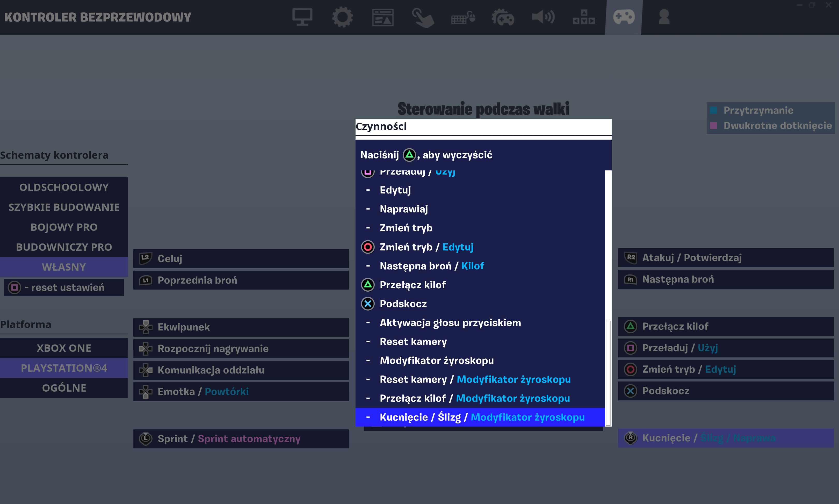The height and width of the screenshot is (504, 839).
Task: Click the square icon beside reset ustawień
Action: click(15, 288)
